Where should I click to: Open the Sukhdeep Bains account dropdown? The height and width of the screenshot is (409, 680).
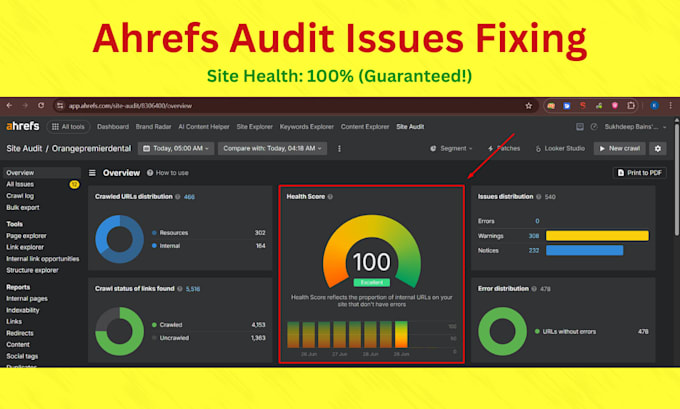pos(635,127)
